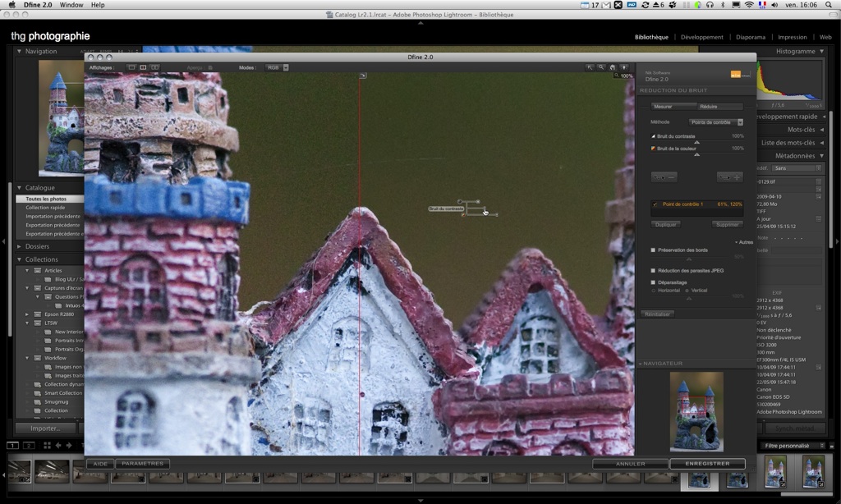Click the add control point button

730,177
